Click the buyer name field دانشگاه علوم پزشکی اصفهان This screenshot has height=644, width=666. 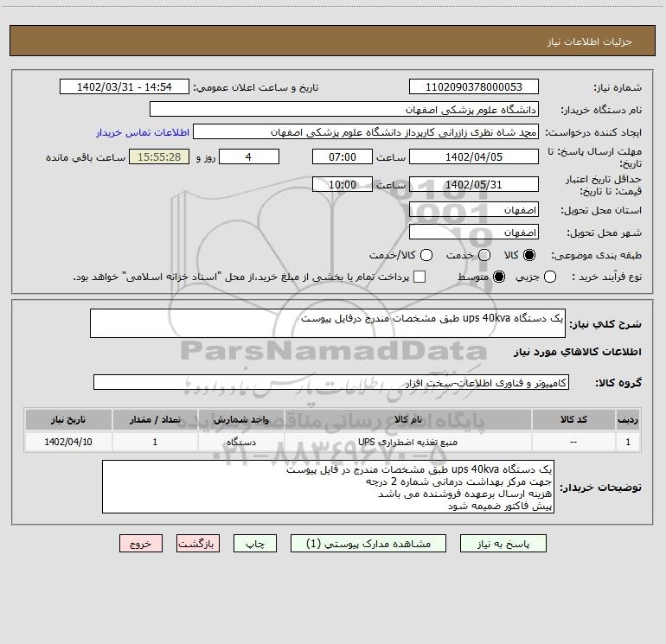344,110
